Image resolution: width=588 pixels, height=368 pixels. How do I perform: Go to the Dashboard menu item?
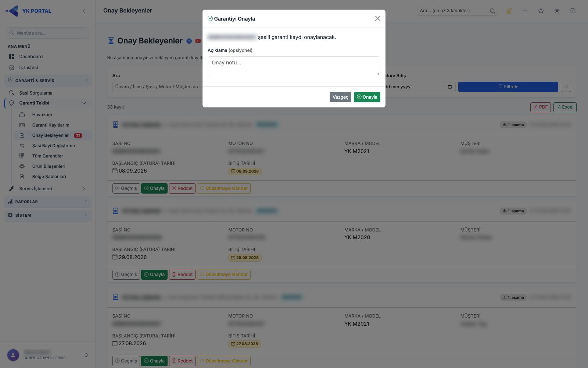click(x=31, y=57)
